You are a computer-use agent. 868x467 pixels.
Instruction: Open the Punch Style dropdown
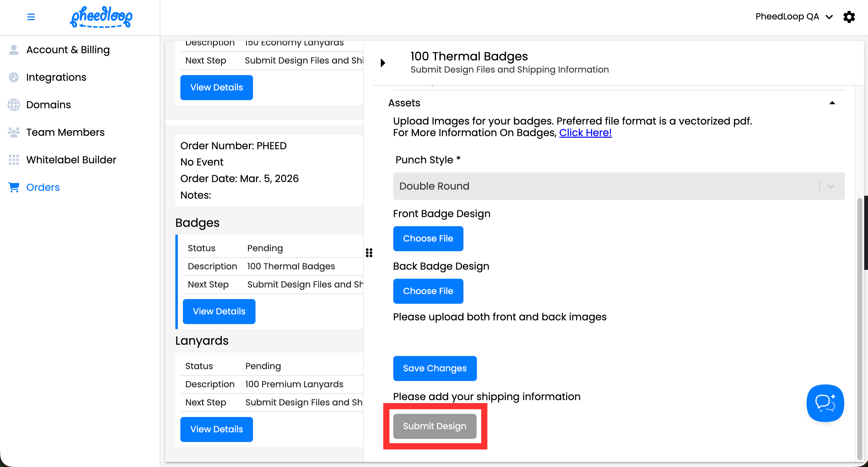tap(618, 186)
